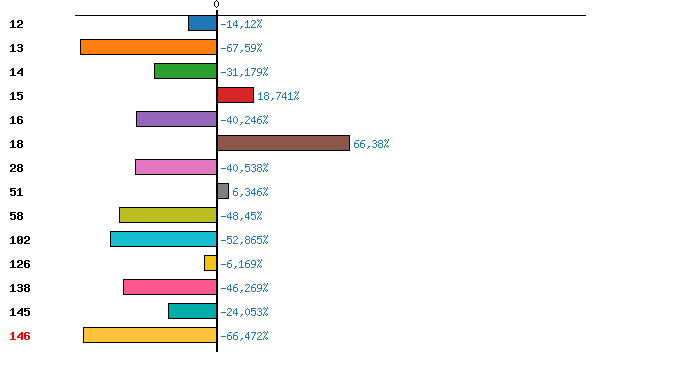Screen dimensions: 700x381
Task: Select the amber bar for row 146
Action: [x=150, y=335]
